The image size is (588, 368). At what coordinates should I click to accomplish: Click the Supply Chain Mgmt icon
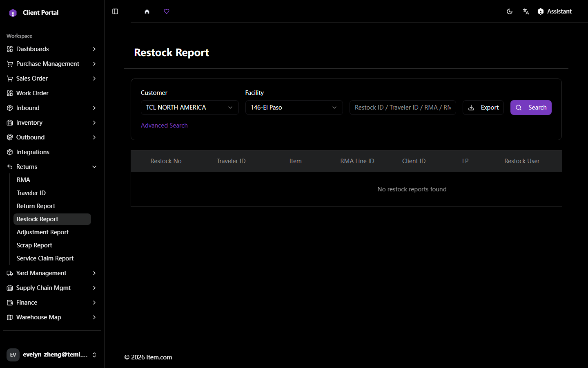click(x=10, y=288)
